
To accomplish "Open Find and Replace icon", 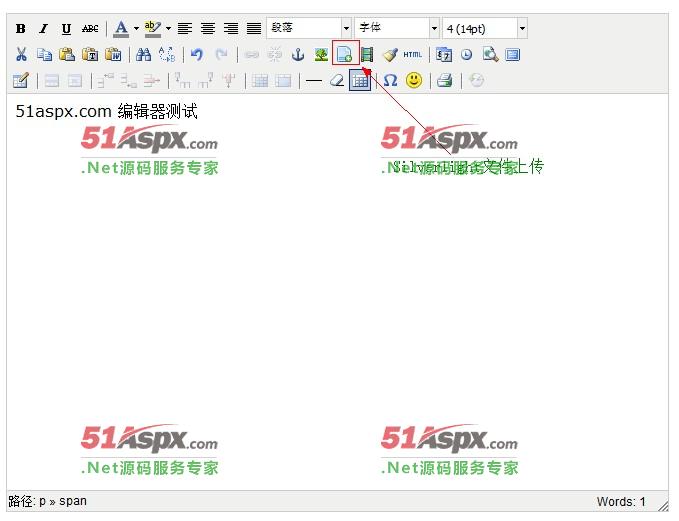I will (x=167, y=55).
